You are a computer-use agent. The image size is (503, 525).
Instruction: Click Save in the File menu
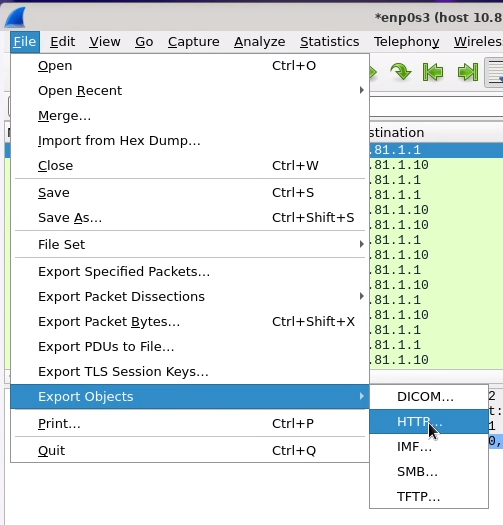point(190,193)
